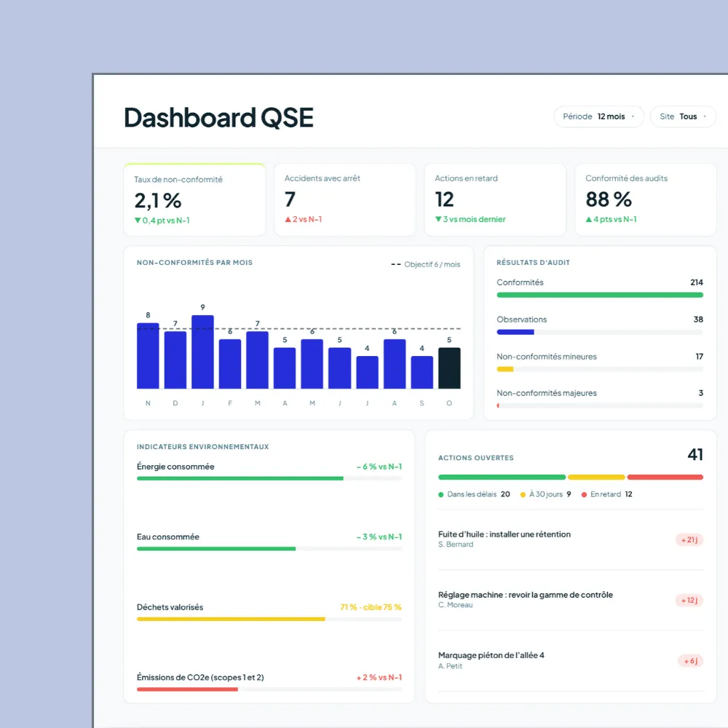
Task: Click the Conformités count 214
Action: 697,282
